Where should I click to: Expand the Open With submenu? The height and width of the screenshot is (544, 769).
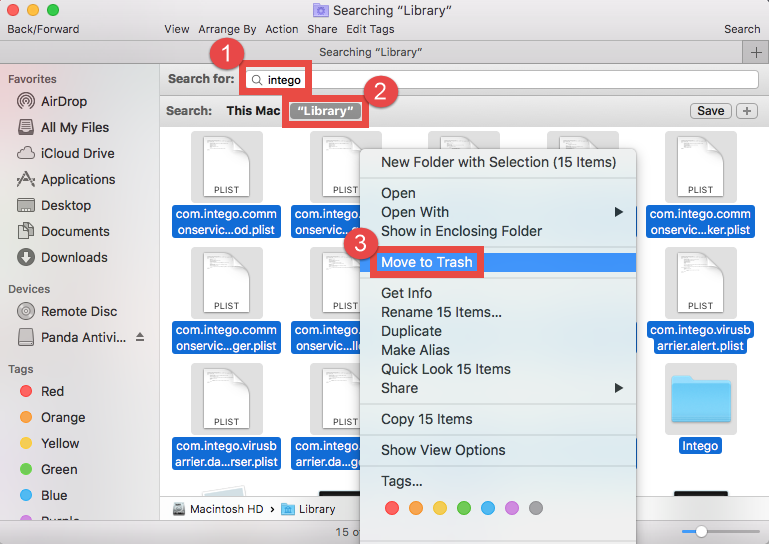click(x=498, y=212)
